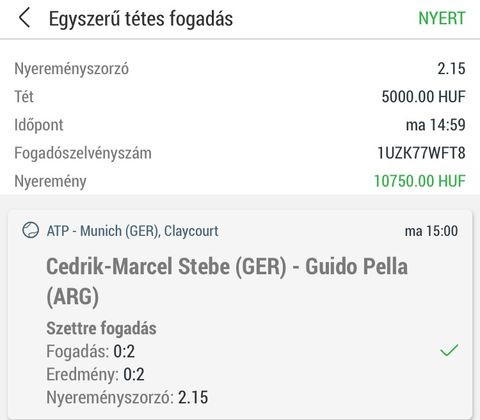
Task: Click the 5000.00 HUF stake amount
Action: (423, 97)
